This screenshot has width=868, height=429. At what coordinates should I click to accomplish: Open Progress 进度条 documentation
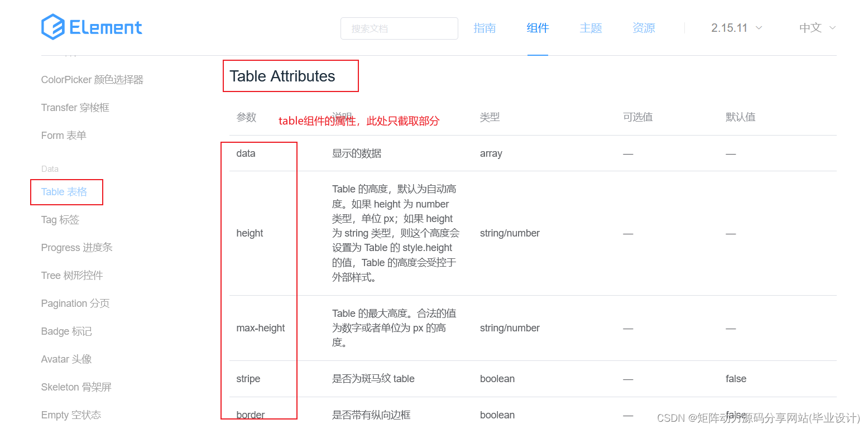[x=76, y=247]
